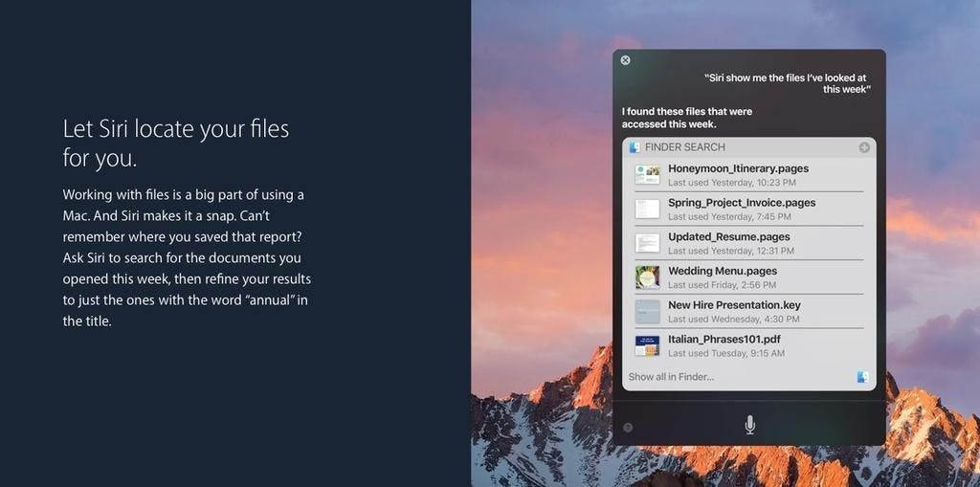Click Show all in Finder
Screen dimensions: 980x487
point(671,377)
